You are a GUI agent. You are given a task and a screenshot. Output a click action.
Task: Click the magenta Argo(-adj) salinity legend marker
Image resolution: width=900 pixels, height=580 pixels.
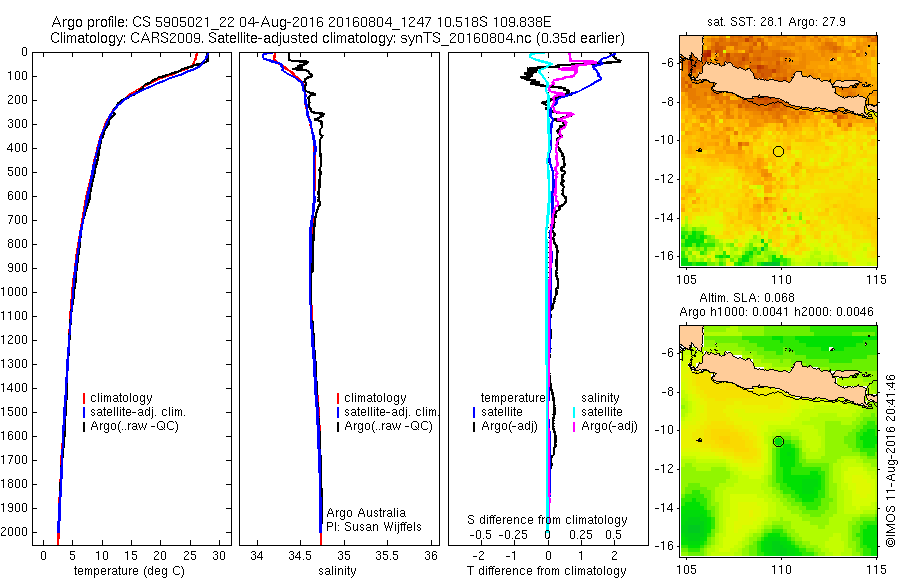pyautogui.click(x=574, y=427)
